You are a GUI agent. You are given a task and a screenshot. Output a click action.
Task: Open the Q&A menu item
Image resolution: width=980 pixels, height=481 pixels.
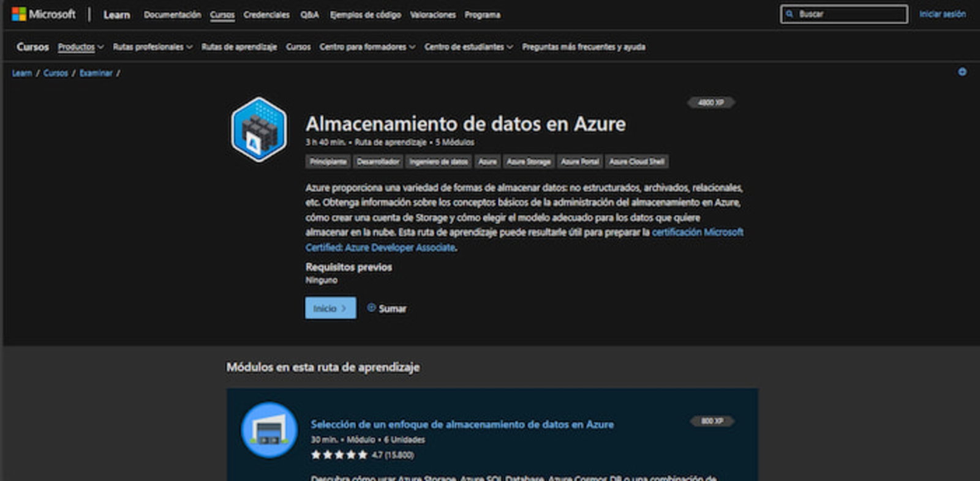click(x=310, y=15)
